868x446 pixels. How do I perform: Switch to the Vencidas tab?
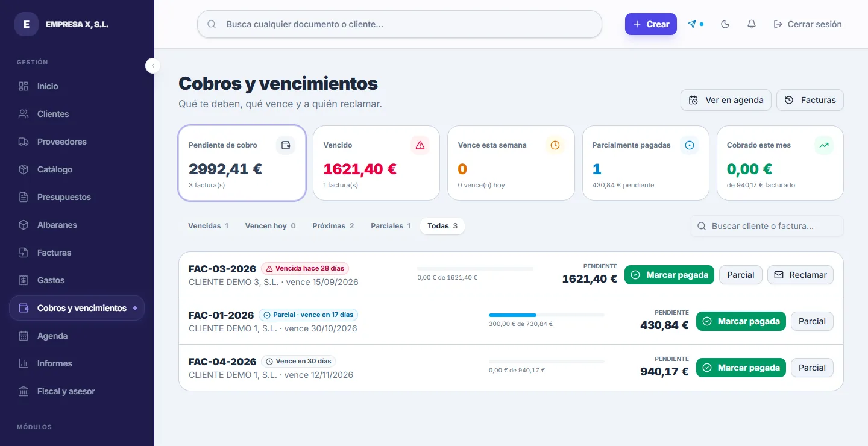208,226
